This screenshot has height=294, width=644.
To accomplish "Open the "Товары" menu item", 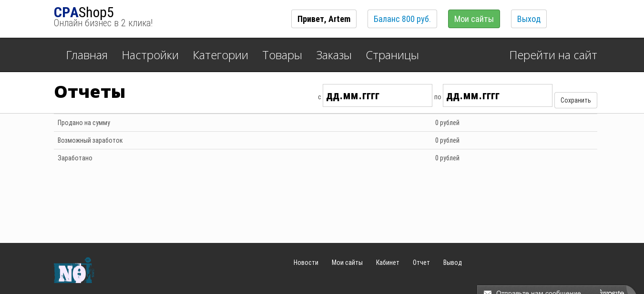I will point(282,55).
